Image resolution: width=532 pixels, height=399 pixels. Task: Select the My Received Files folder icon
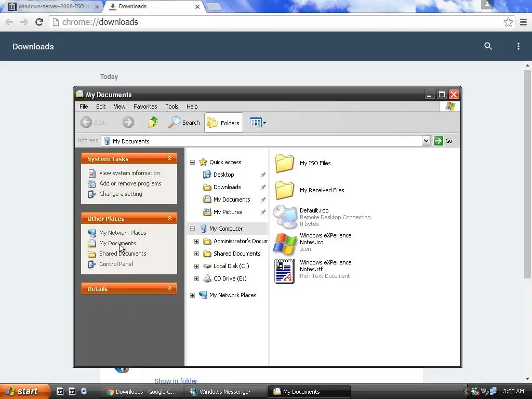(284, 190)
